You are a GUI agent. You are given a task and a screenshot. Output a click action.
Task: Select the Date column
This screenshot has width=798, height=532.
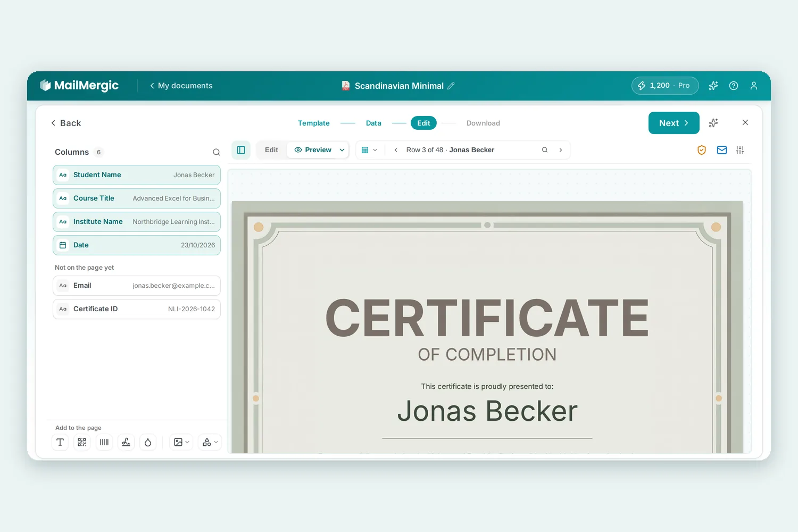click(x=137, y=245)
